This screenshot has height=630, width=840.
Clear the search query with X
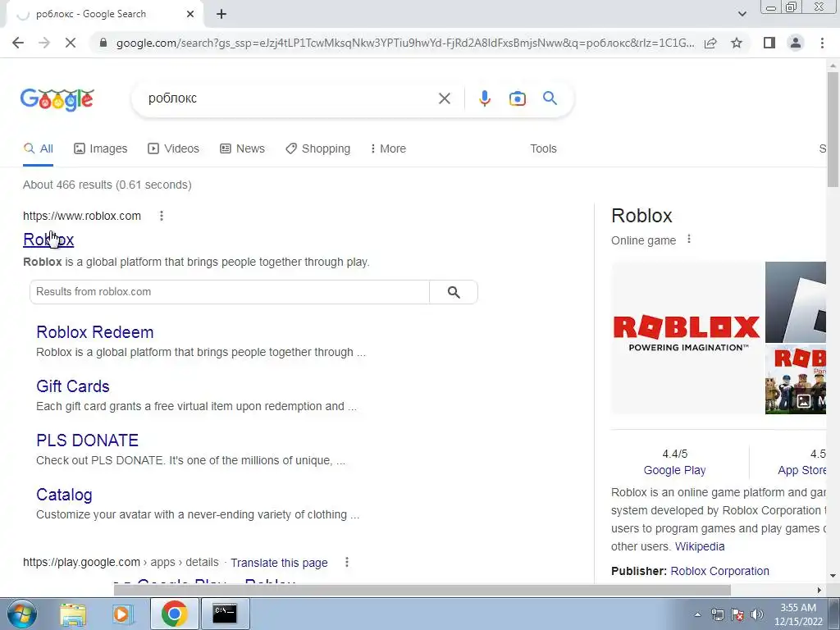point(444,98)
